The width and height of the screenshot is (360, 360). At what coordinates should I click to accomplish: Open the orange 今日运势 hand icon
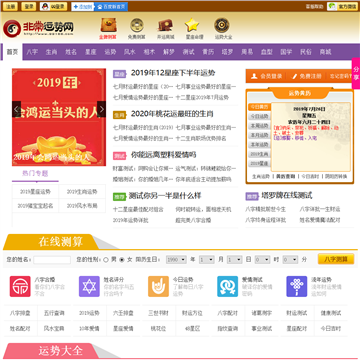(159, 286)
